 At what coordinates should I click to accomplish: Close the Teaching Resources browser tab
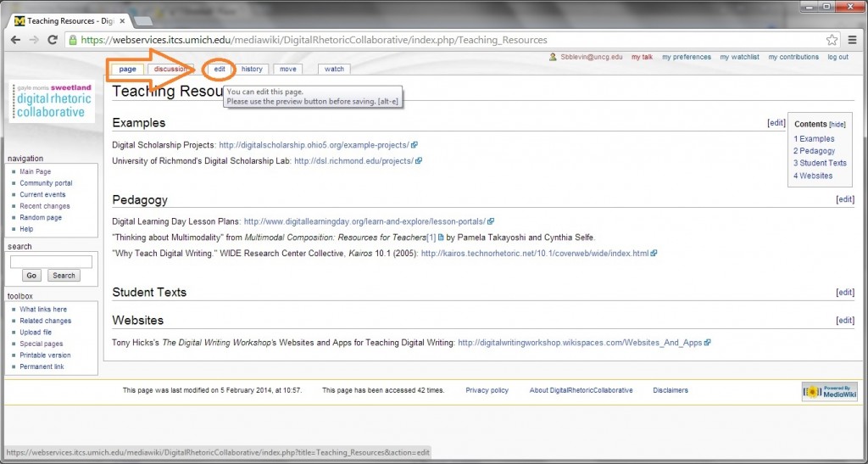click(x=122, y=21)
